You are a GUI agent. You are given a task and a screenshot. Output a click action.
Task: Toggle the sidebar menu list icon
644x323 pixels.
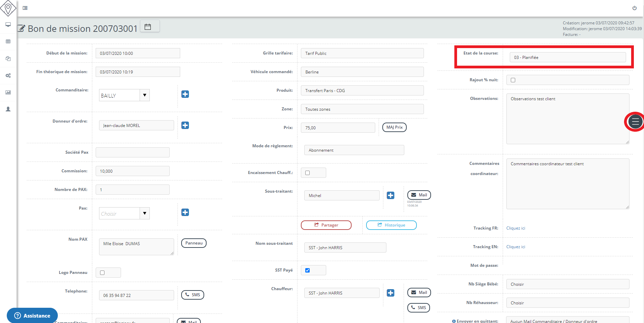pos(25,8)
